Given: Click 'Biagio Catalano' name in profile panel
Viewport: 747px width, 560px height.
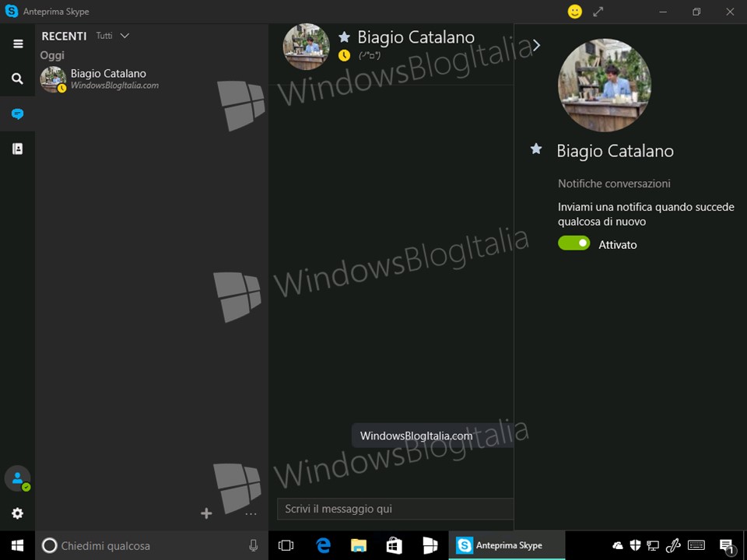Looking at the screenshot, I should coord(615,151).
